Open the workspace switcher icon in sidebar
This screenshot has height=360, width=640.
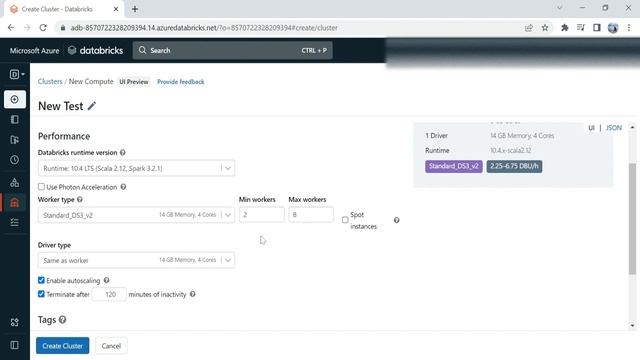(16, 74)
